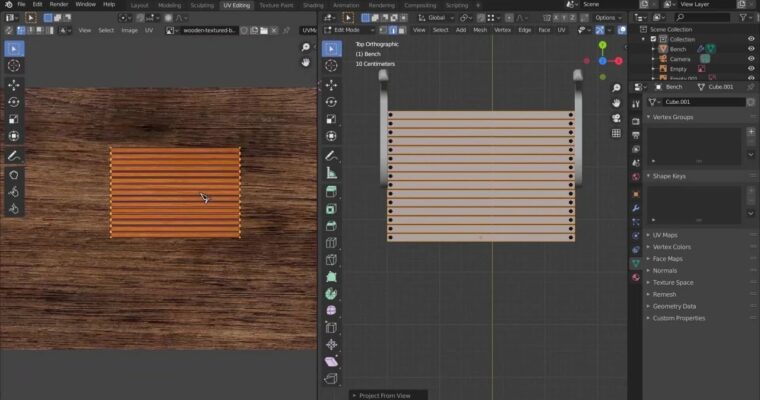The image size is (760, 400).
Task: Enable vertex select mode in the 3D viewport
Action: pos(383,30)
